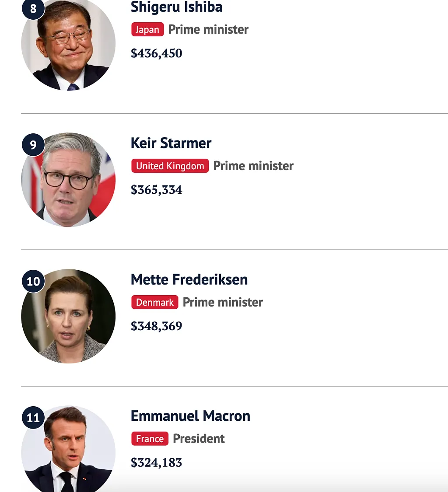Click the rank 10 number badge
Image resolution: width=448 pixels, height=492 pixels.
coord(33,281)
